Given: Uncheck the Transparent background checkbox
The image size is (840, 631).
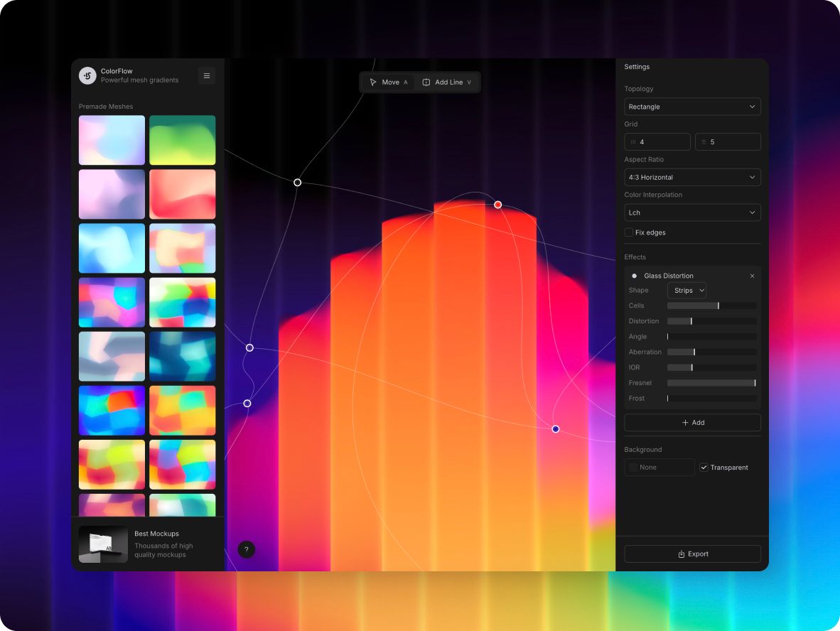Looking at the screenshot, I should click(x=704, y=468).
